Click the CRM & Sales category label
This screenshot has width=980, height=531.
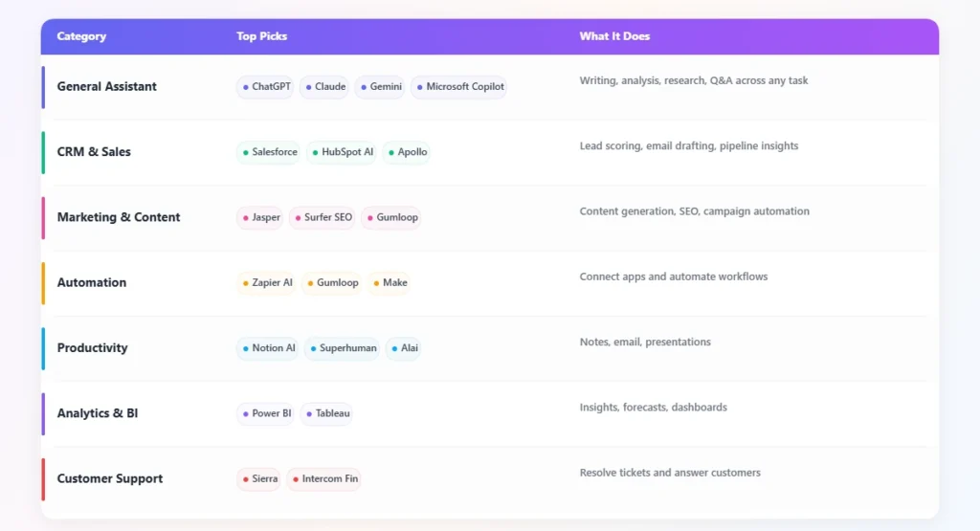[x=94, y=152]
